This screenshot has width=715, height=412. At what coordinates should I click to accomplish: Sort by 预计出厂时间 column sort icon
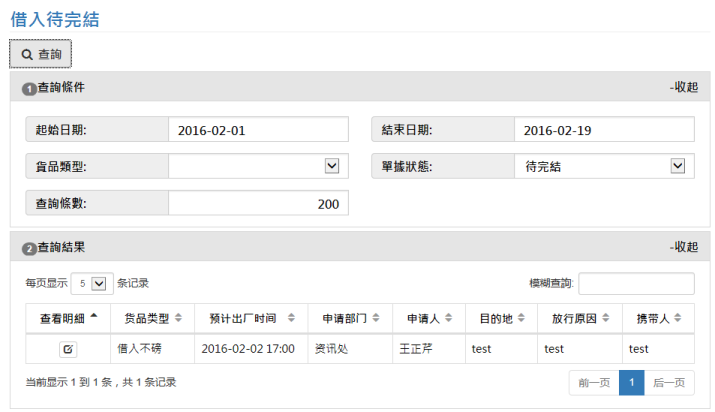[x=291, y=319]
